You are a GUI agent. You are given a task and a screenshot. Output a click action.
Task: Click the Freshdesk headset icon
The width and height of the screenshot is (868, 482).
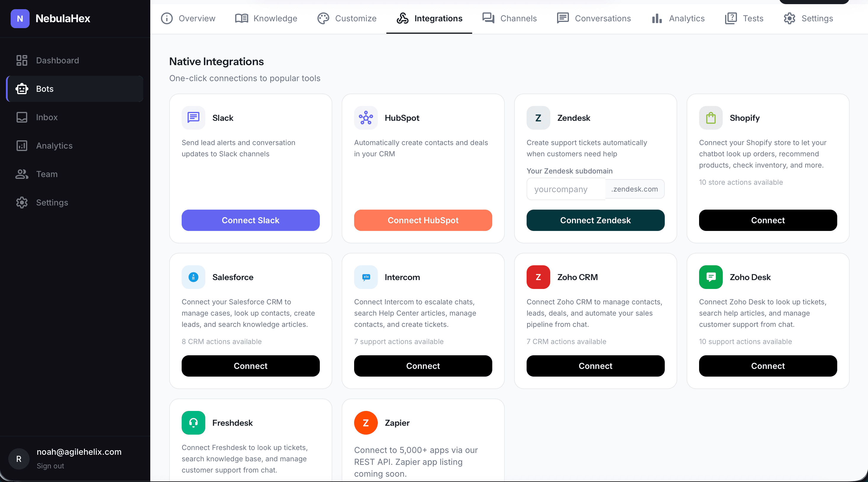pyautogui.click(x=193, y=422)
